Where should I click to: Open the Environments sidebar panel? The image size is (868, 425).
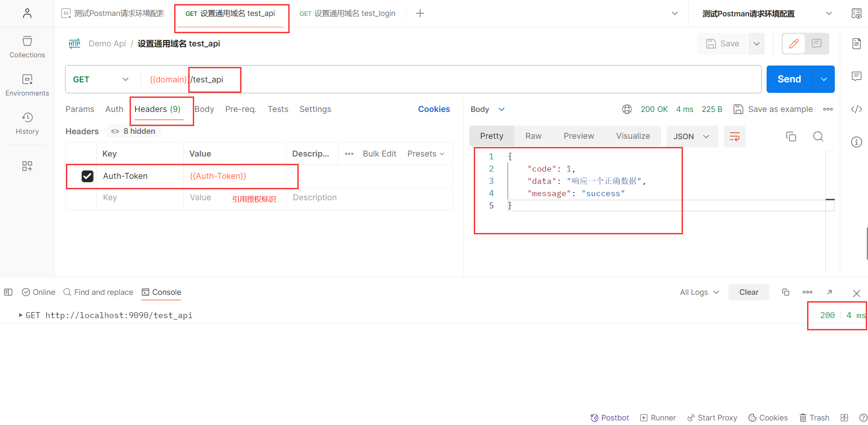pyautogui.click(x=27, y=85)
